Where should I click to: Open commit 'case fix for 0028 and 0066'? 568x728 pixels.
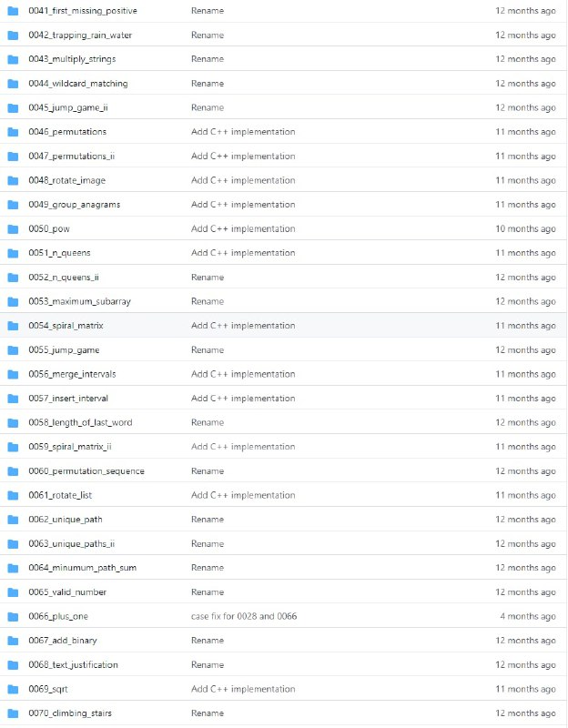244,616
